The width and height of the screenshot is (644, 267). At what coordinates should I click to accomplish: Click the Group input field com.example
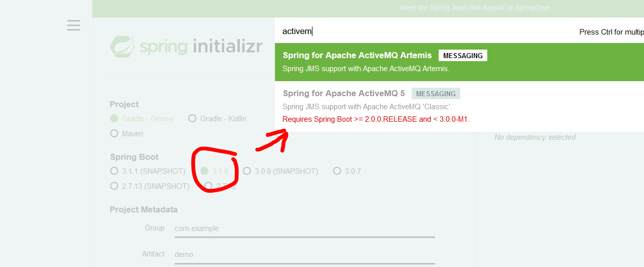click(304, 228)
